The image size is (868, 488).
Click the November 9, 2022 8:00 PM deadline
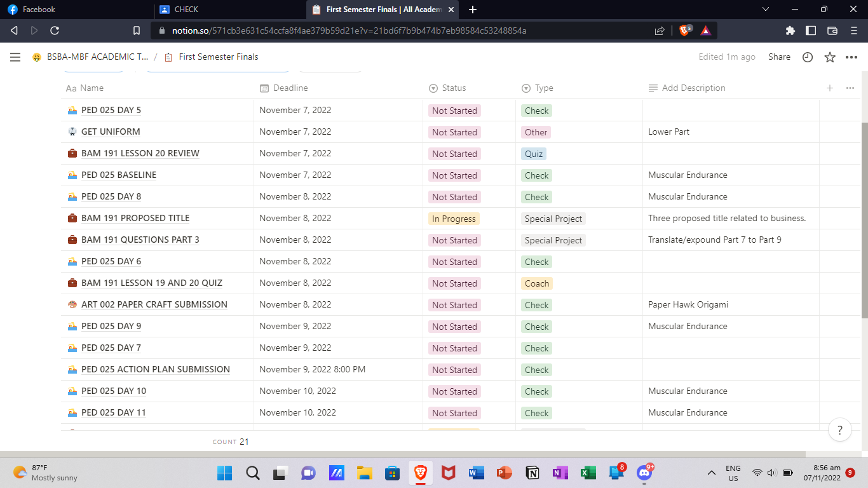312,370
